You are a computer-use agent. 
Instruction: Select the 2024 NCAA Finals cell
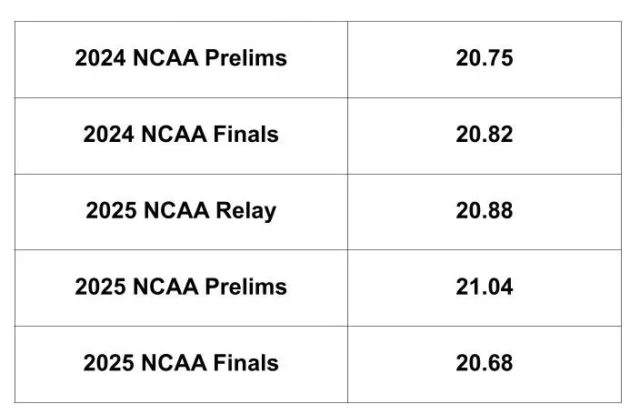coord(181,136)
